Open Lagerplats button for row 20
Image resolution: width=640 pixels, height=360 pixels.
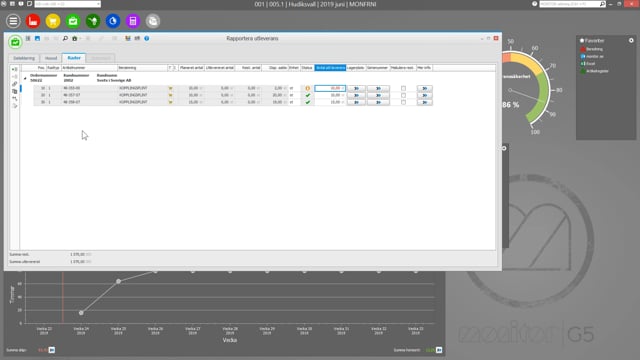356,95
